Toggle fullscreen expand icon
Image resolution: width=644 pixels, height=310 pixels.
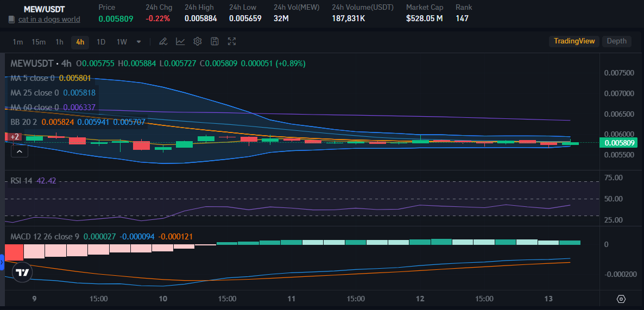click(232, 41)
